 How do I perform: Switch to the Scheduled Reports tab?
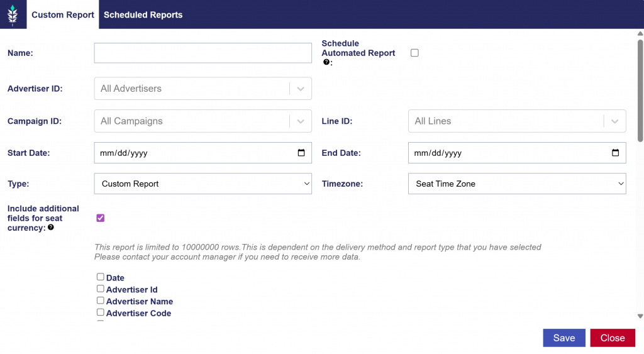pyautogui.click(x=143, y=15)
